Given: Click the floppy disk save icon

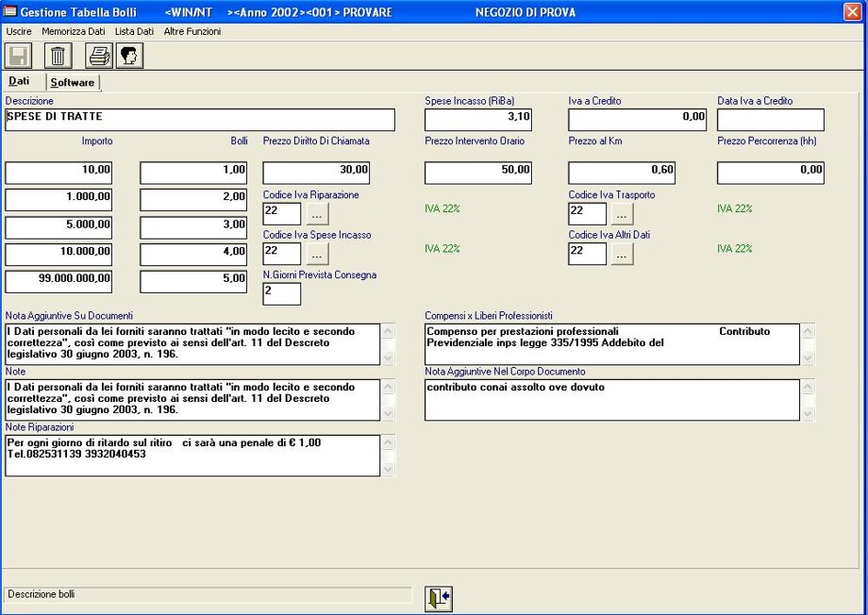Looking at the screenshot, I should coord(19,56).
